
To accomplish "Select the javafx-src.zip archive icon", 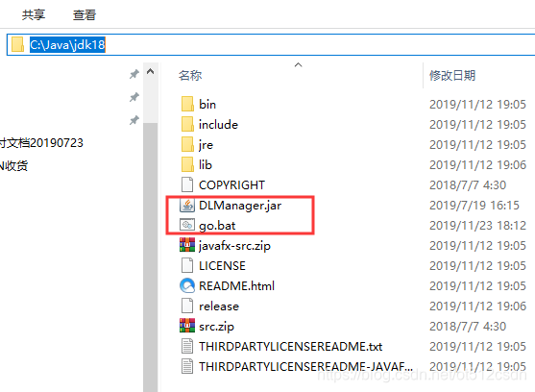I will click(187, 245).
